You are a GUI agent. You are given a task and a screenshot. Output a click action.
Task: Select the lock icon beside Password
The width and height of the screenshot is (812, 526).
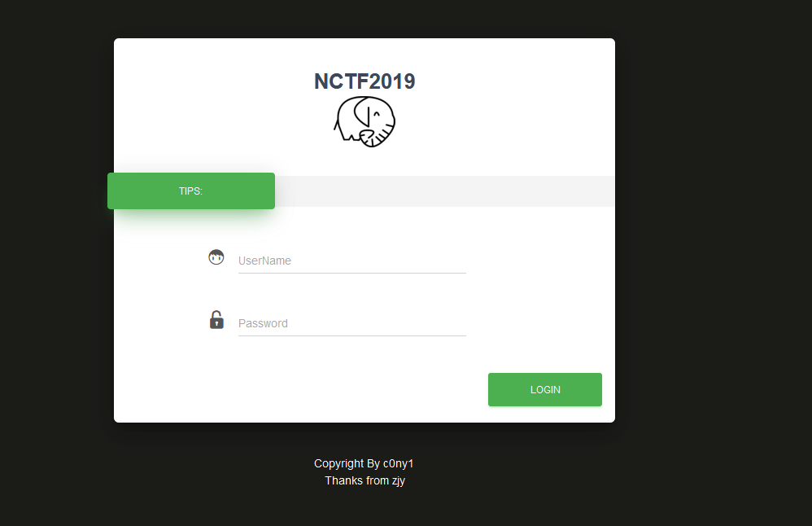[x=216, y=320]
